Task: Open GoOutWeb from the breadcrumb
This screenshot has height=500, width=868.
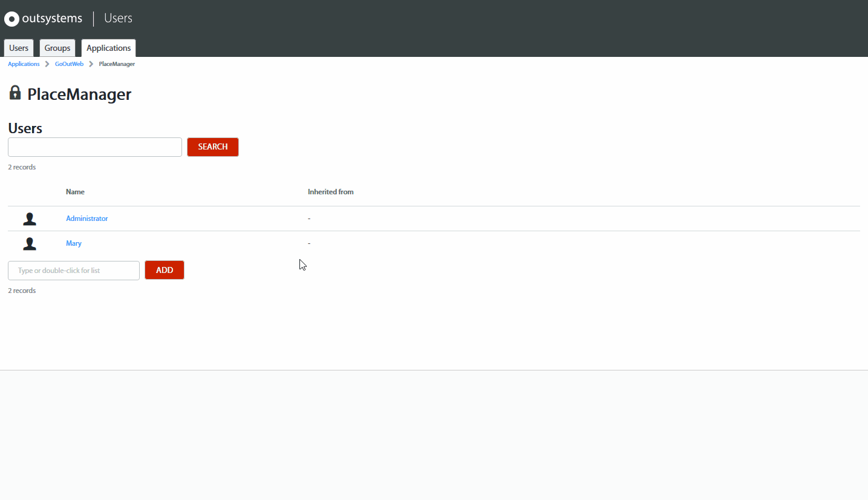Action: (x=69, y=64)
